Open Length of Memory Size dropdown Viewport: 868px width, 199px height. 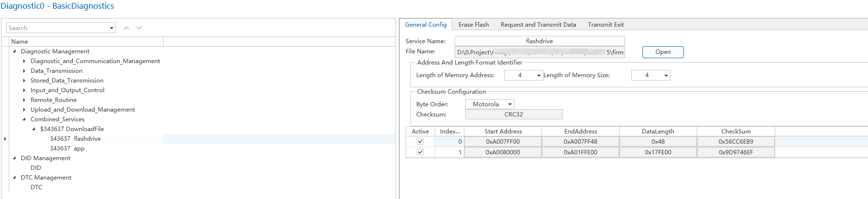coord(666,76)
